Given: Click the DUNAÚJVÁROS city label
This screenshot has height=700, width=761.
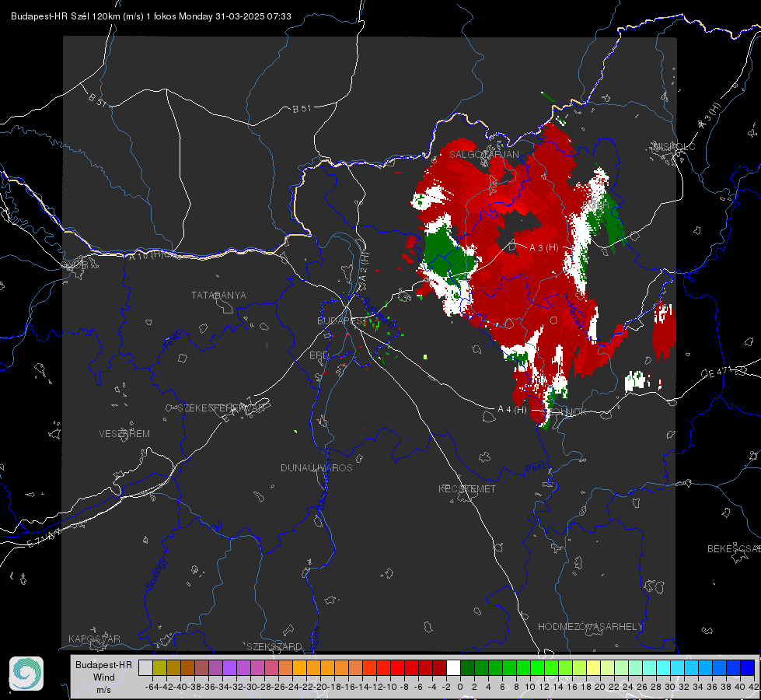Looking at the screenshot, I should pyautogui.click(x=316, y=467).
